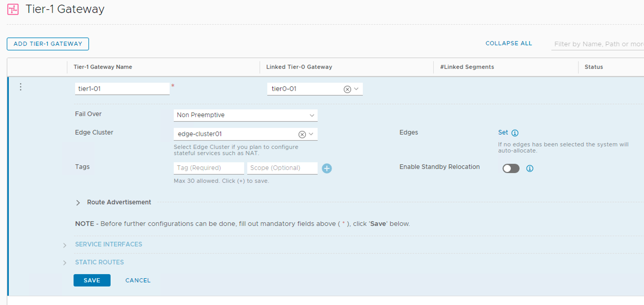Click the SAVE button

92,280
